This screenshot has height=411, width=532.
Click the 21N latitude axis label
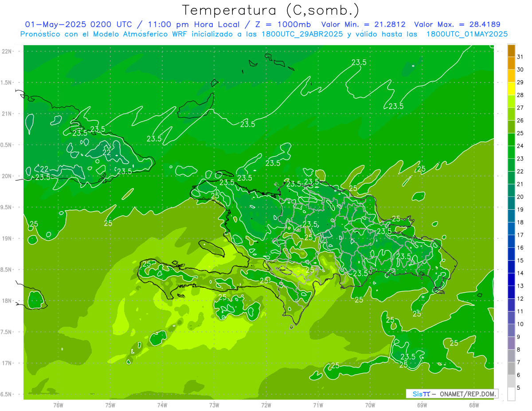(x=7, y=114)
